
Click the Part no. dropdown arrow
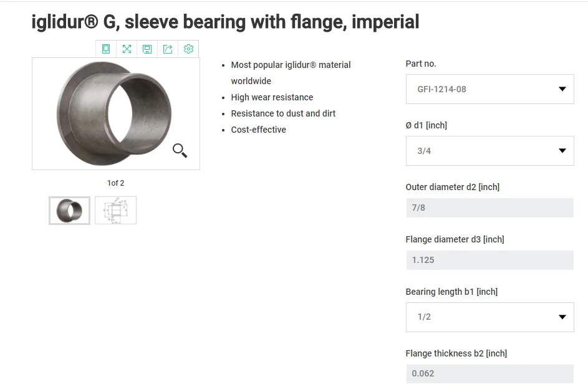click(562, 89)
